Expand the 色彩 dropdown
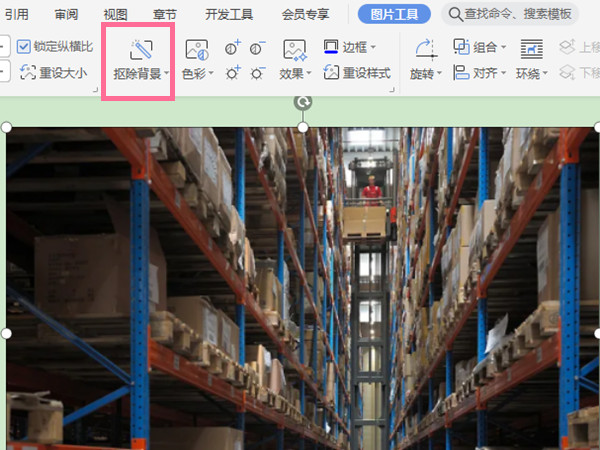600x450 pixels. 211,73
